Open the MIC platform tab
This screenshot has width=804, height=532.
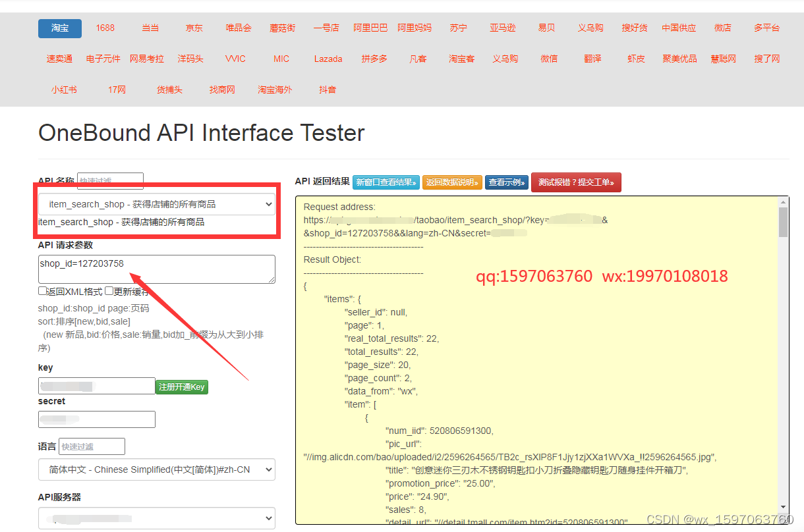click(281, 59)
